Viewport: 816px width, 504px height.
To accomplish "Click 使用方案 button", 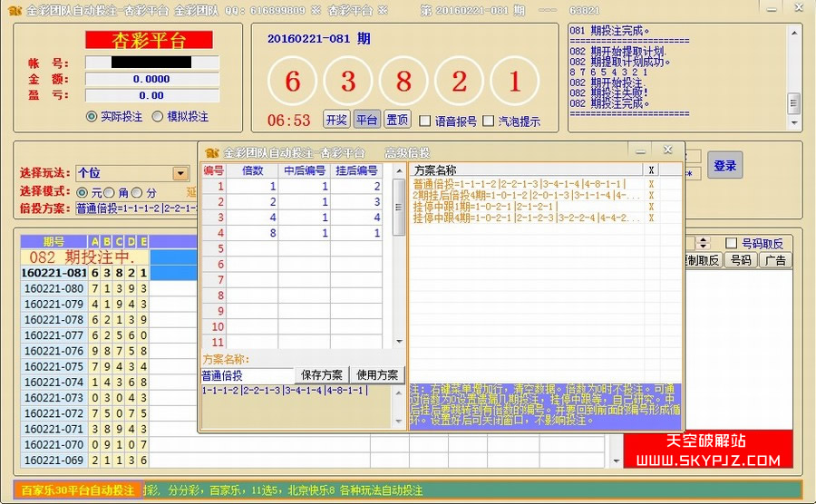I will pos(377,375).
